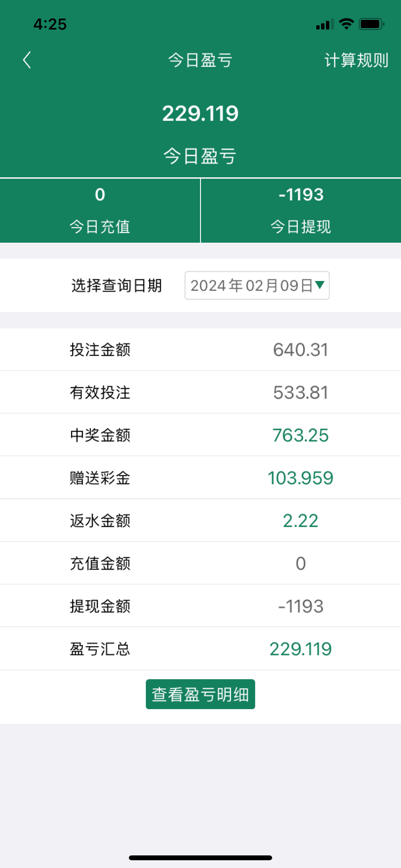This screenshot has width=401, height=868.
Task: Tap the 赠送彩金 row
Action: pos(200,478)
